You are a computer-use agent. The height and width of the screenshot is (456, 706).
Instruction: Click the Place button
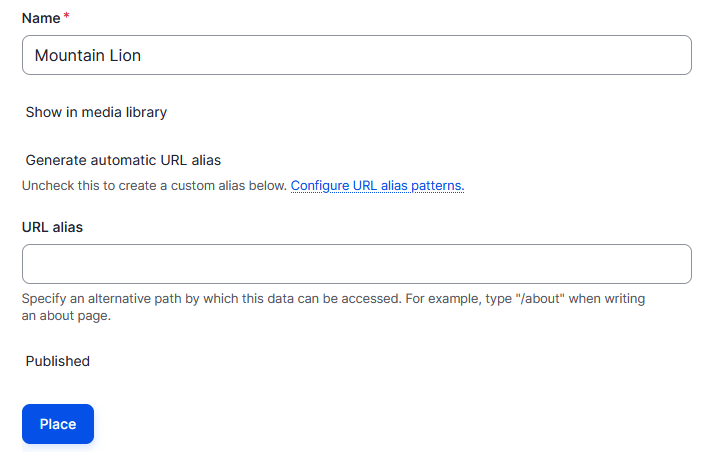point(58,424)
